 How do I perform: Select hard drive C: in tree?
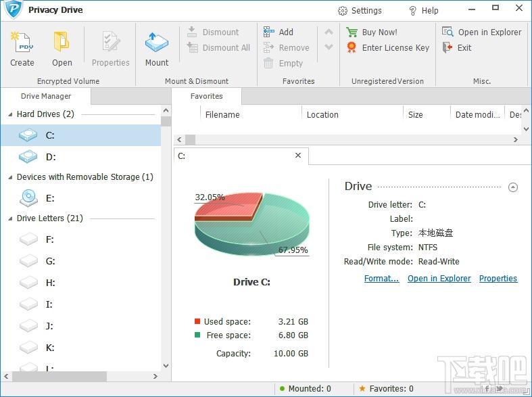pyautogui.click(x=80, y=135)
